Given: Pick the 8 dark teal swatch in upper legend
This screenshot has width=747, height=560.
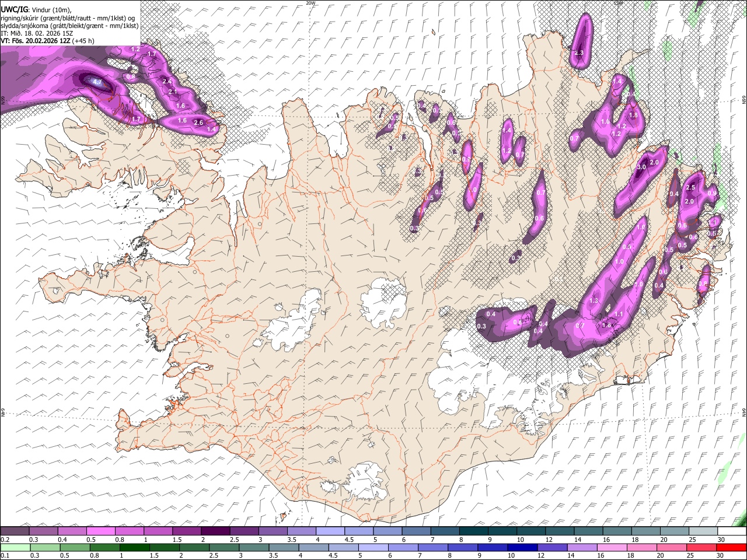Looking at the screenshot, I should point(474,531).
